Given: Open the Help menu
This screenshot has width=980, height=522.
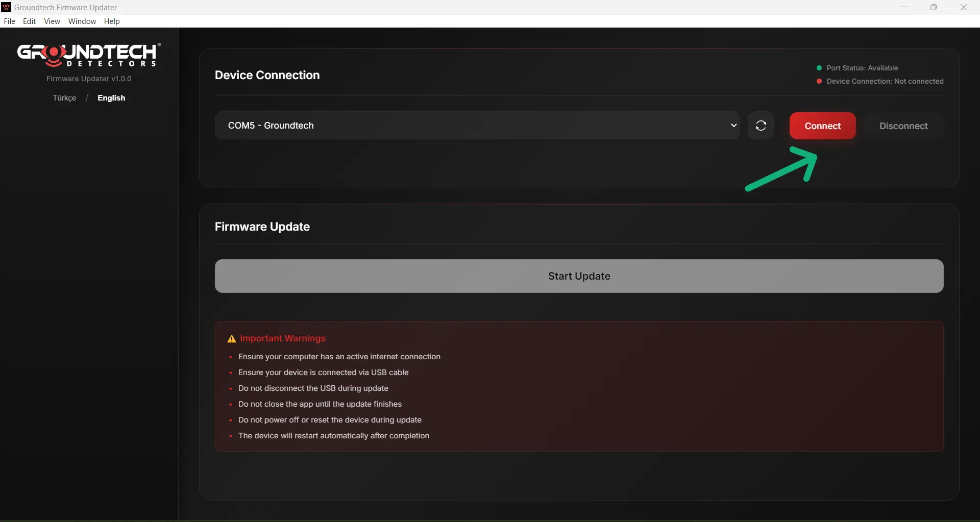Looking at the screenshot, I should (x=112, y=21).
